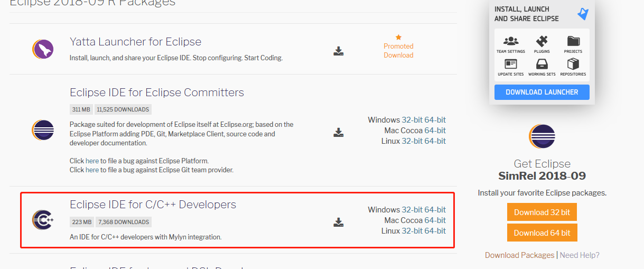Open the Eclipse IDE for C/C++ Developers title link

(153, 205)
